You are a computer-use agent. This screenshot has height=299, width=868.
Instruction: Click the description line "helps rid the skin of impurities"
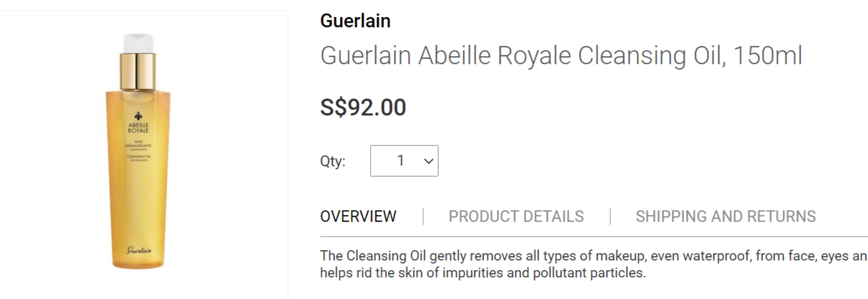click(x=483, y=272)
